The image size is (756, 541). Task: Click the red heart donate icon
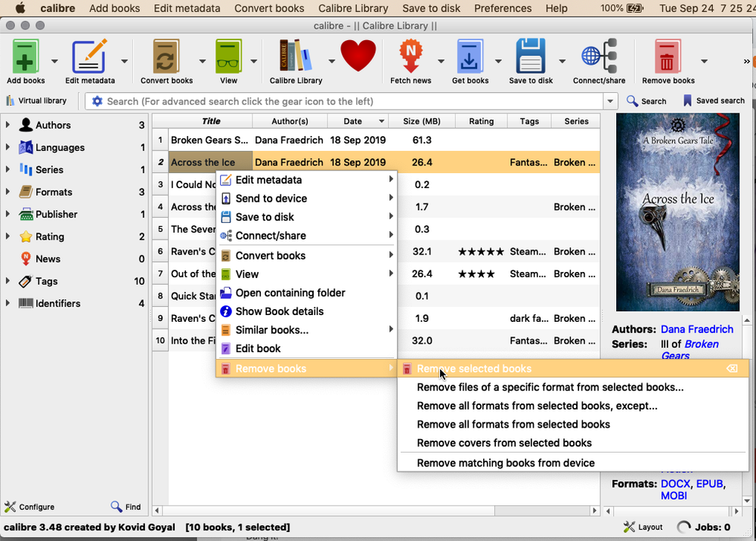(x=358, y=55)
